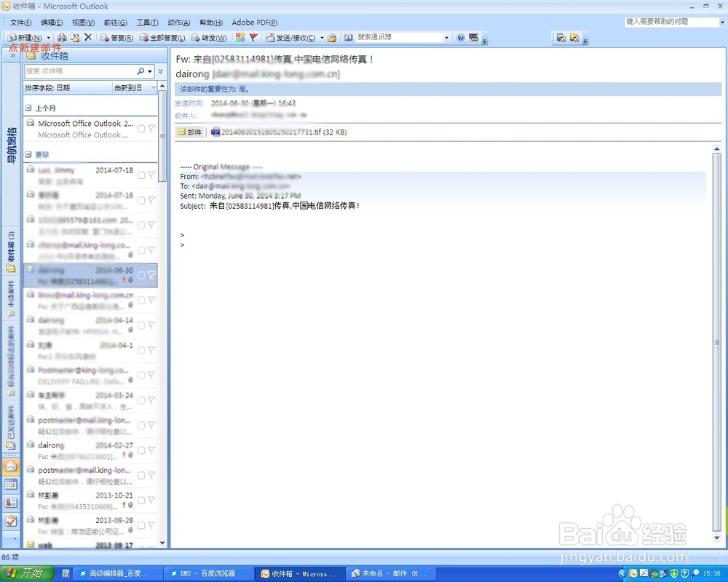The image size is (728, 582).
Task: Click the second Adobe PDF toolbar icon
Action: (574, 38)
